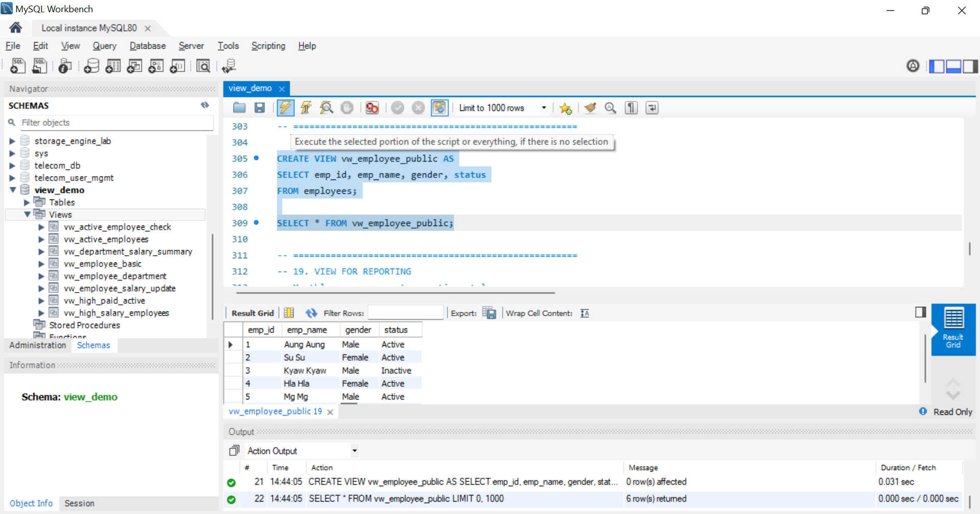Open Workbench preferences gear icon
Viewport: 980px width, 514px height.
click(913, 66)
